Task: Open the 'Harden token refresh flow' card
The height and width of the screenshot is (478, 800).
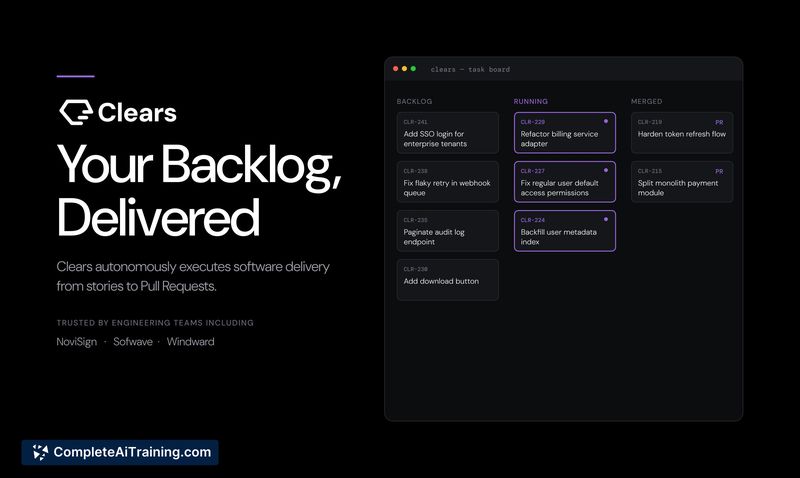Action: [682, 133]
